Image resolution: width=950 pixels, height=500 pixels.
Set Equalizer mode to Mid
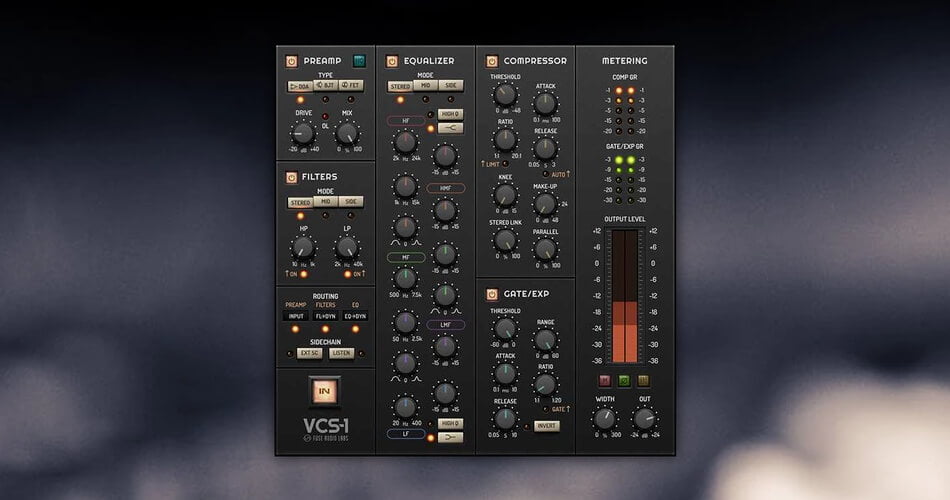[x=426, y=85]
